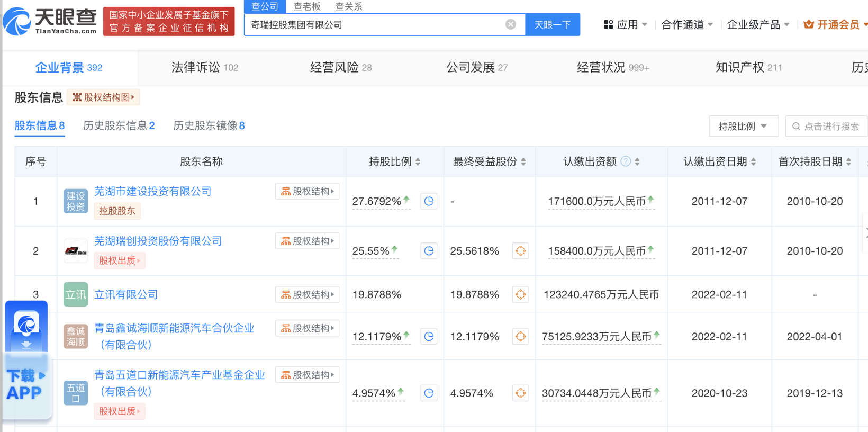Open the 持股比例 filter dropdown

tap(744, 127)
